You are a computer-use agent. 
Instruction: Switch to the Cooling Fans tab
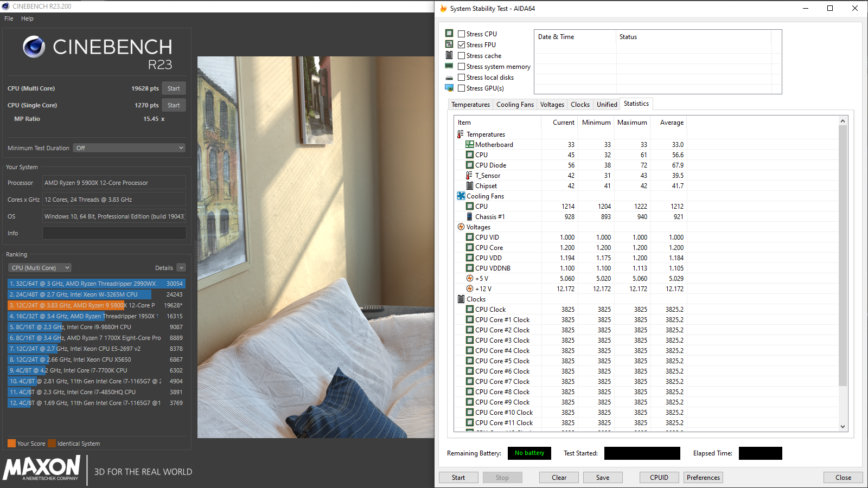[515, 105]
